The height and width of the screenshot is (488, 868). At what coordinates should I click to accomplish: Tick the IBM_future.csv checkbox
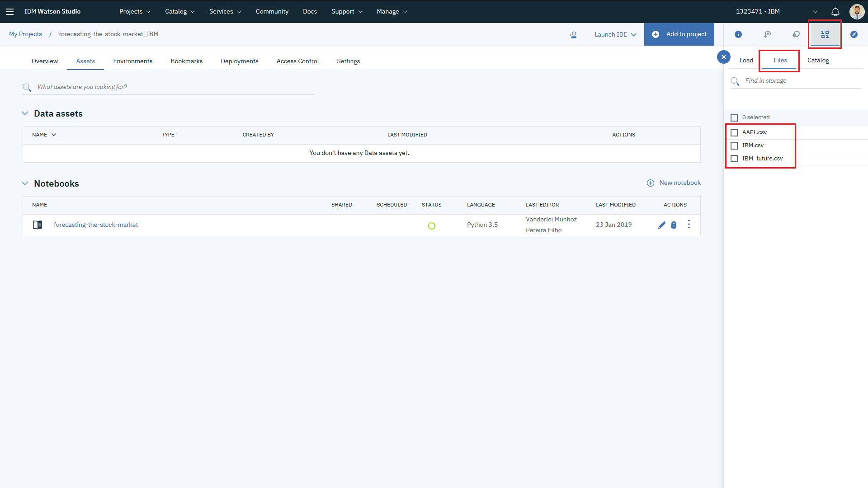pos(734,159)
